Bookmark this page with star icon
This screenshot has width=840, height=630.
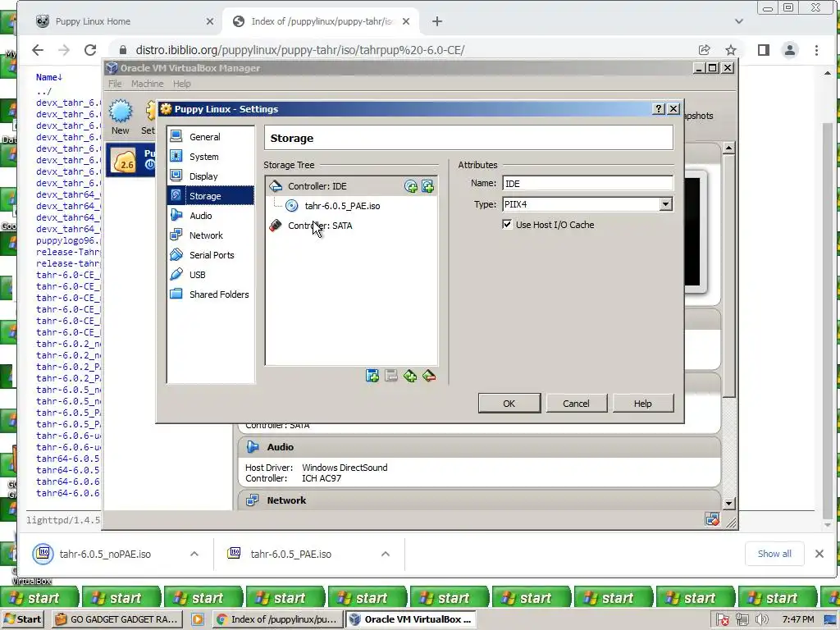[x=731, y=50]
